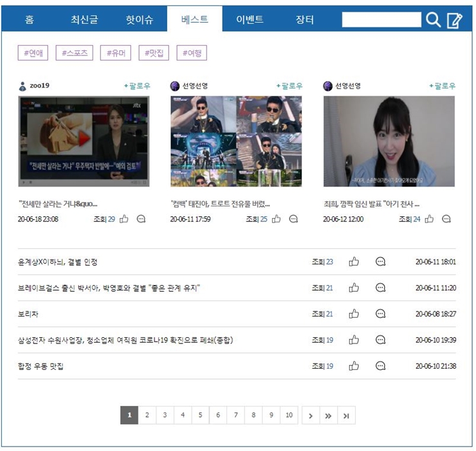This screenshot has width=476, height=451.
Task: Go to next page arrow
Action: 310,416
